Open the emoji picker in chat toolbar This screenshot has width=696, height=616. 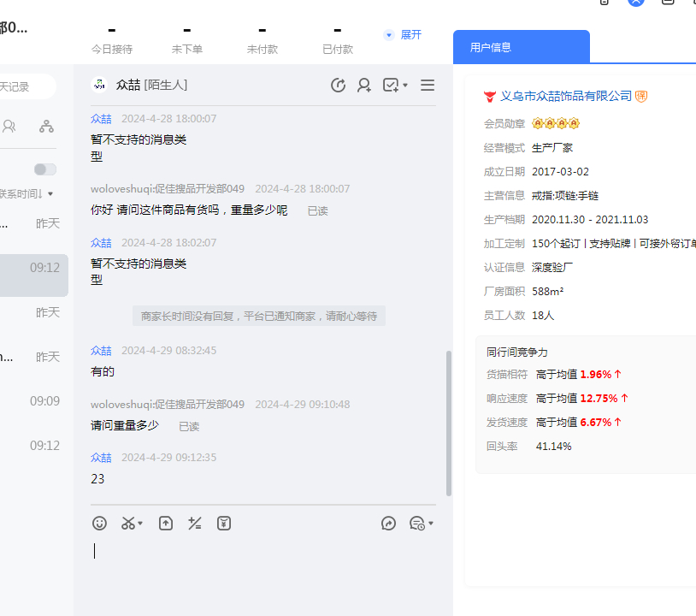click(100, 523)
